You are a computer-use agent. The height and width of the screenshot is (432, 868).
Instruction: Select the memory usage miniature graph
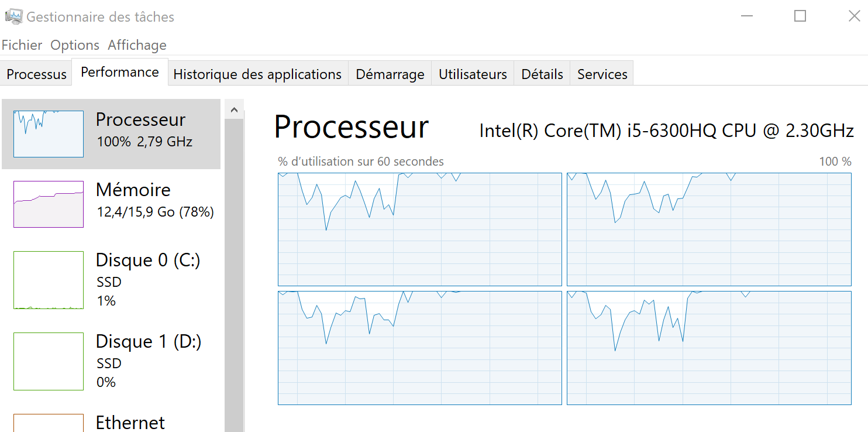tap(48, 204)
